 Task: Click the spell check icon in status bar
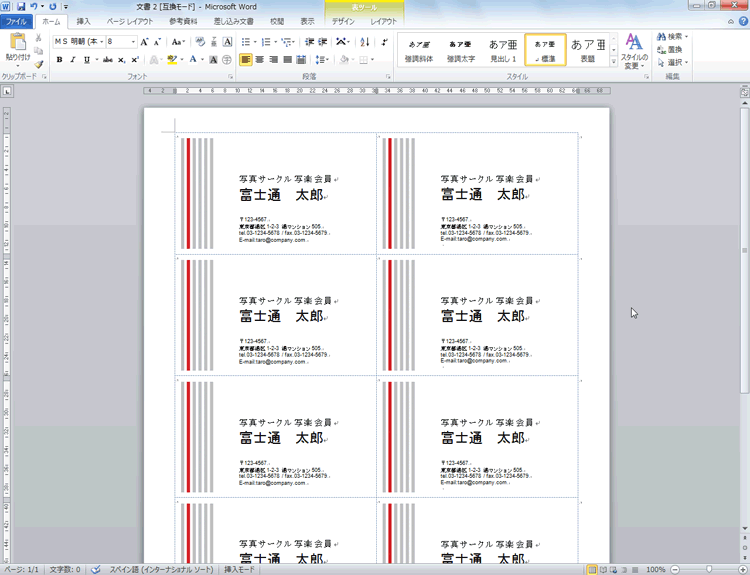(x=96, y=569)
